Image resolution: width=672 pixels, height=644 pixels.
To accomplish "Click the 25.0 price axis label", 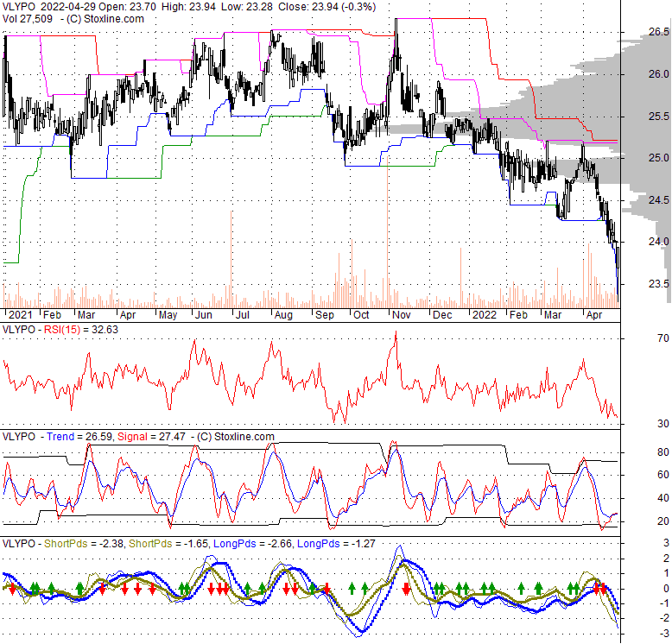I will coord(659,158).
